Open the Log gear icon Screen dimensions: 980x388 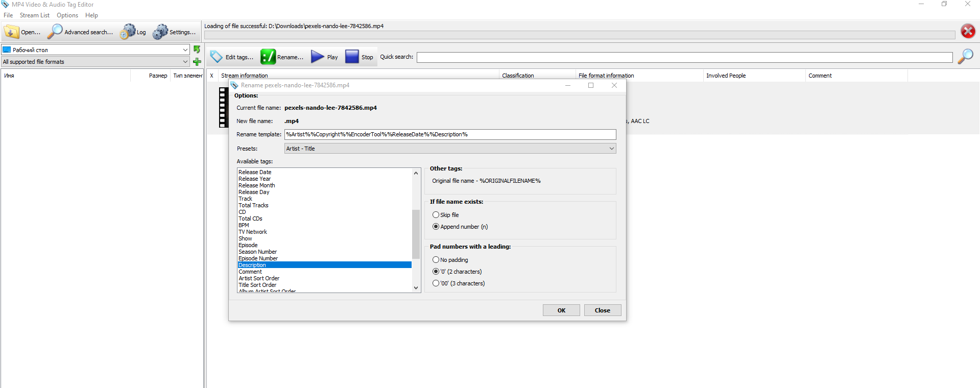pyautogui.click(x=128, y=32)
